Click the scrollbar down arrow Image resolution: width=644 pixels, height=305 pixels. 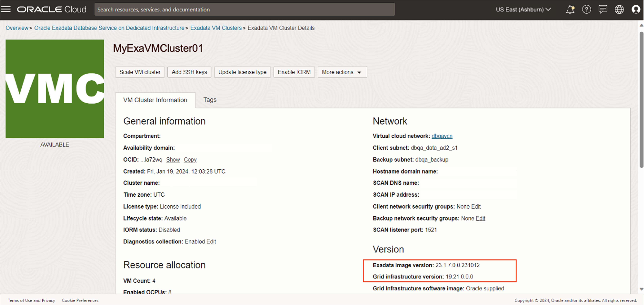(641, 289)
